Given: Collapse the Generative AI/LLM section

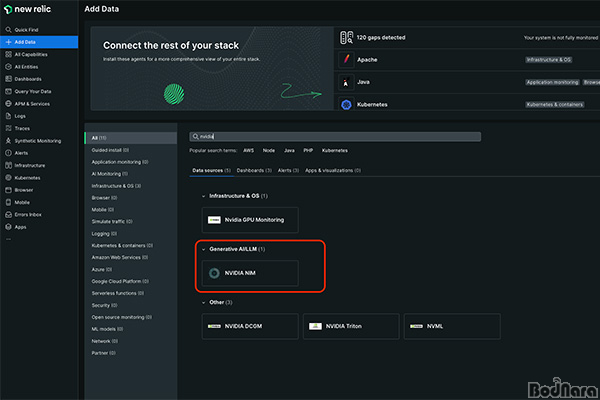Looking at the screenshot, I should click(x=204, y=249).
